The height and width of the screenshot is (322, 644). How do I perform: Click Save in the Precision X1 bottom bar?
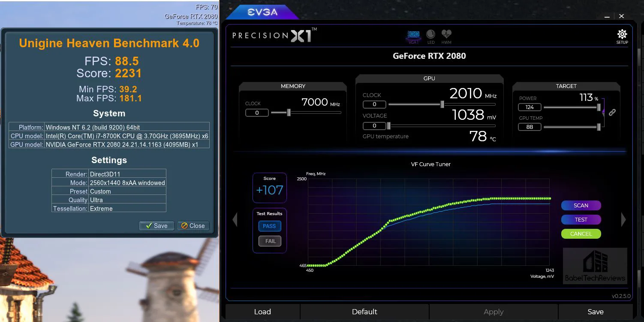click(596, 312)
